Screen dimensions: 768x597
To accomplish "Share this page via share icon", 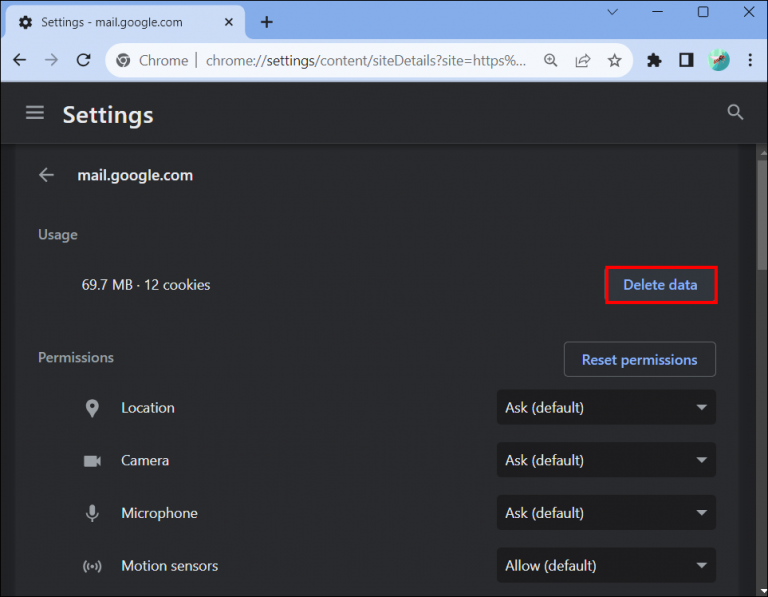I will 582,60.
